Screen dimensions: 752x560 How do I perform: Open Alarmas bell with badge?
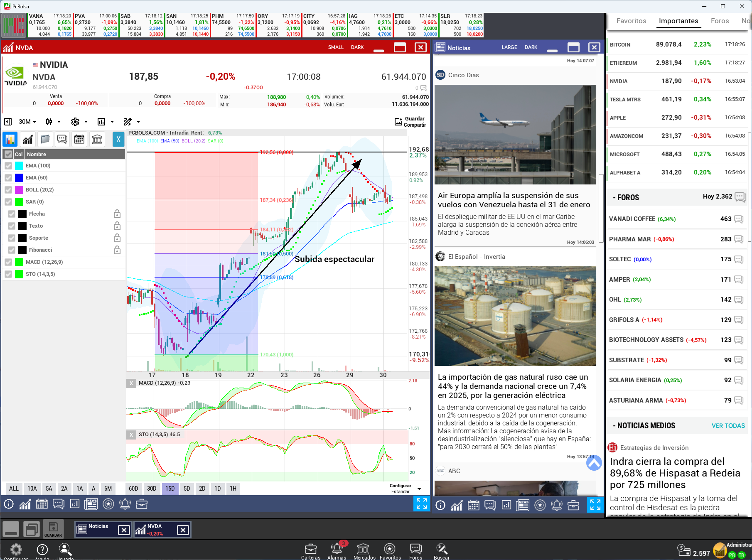(x=337, y=552)
